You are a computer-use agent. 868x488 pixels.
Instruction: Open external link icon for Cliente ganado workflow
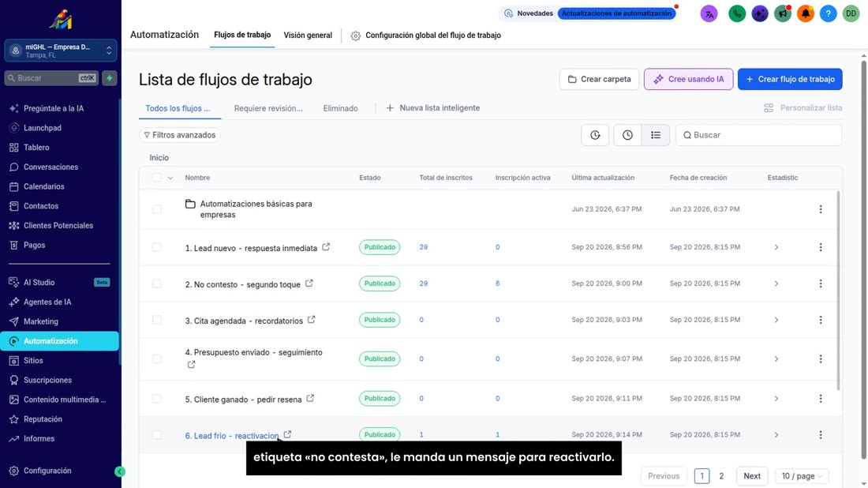coord(310,398)
